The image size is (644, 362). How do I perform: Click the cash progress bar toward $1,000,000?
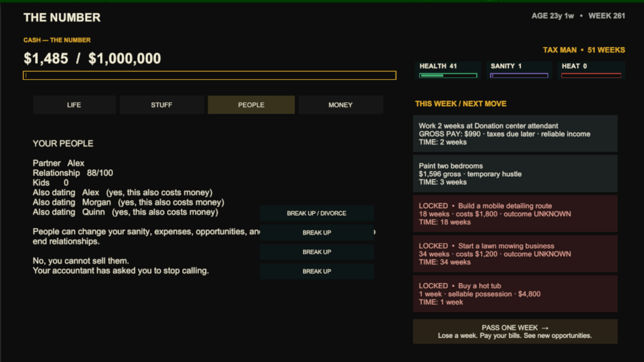[210, 75]
